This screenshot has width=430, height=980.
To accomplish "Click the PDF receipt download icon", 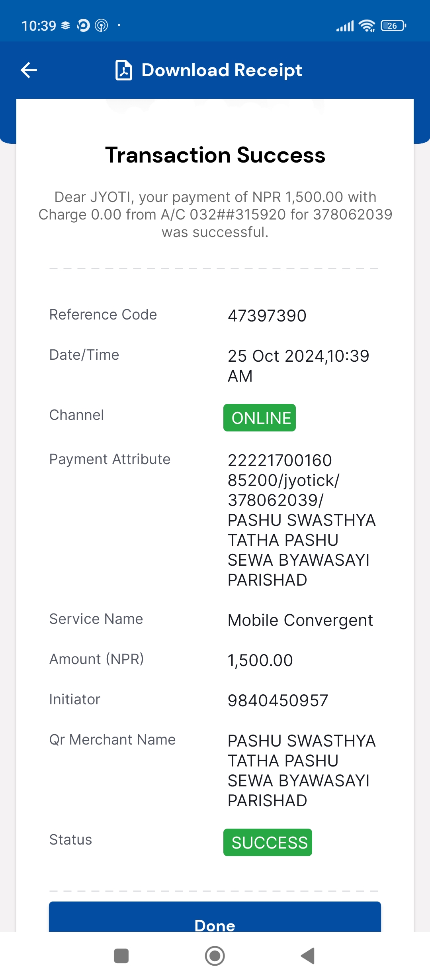I will 123,70.
